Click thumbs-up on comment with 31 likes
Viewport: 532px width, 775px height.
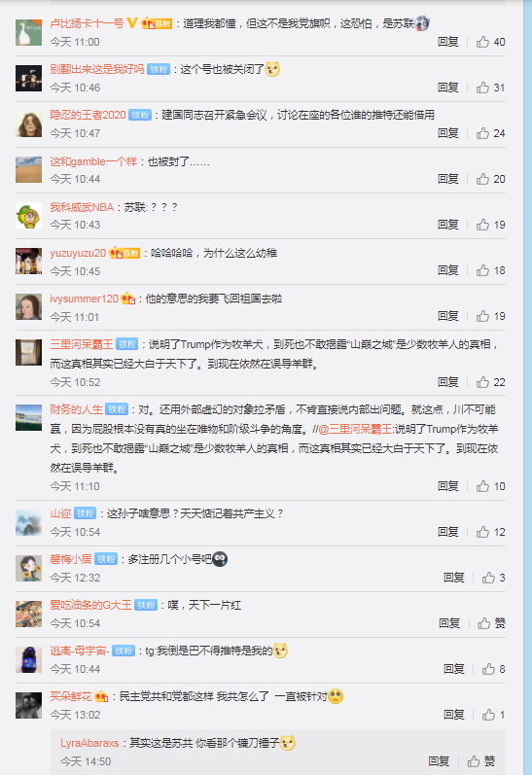click(x=490, y=88)
